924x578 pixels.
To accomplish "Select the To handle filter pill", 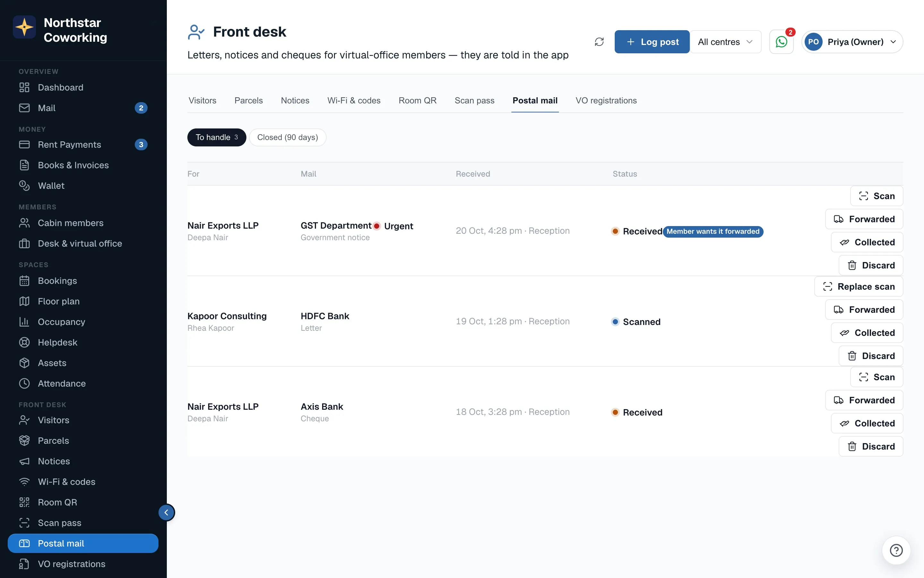I will pyautogui.click(x=217, y=137).
